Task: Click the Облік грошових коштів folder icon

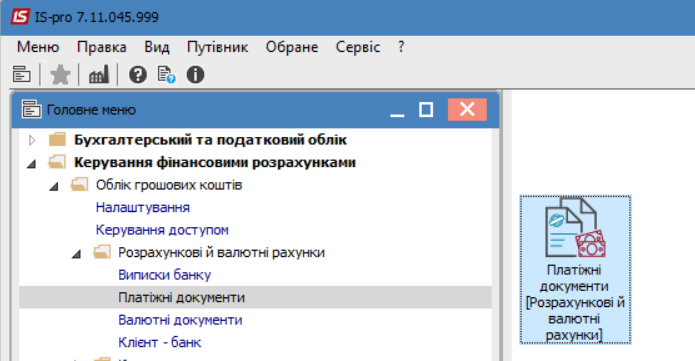Action: coord(79,185)
